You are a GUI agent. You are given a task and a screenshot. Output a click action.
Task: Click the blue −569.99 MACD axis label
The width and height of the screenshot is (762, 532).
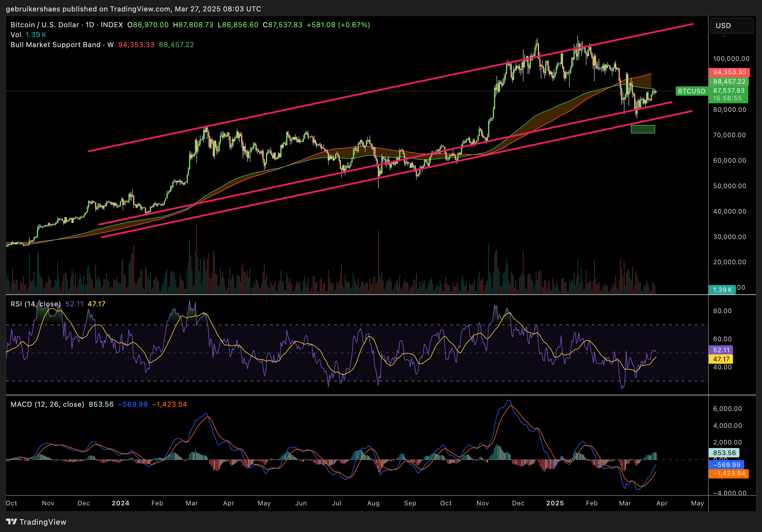coord(726,465)
